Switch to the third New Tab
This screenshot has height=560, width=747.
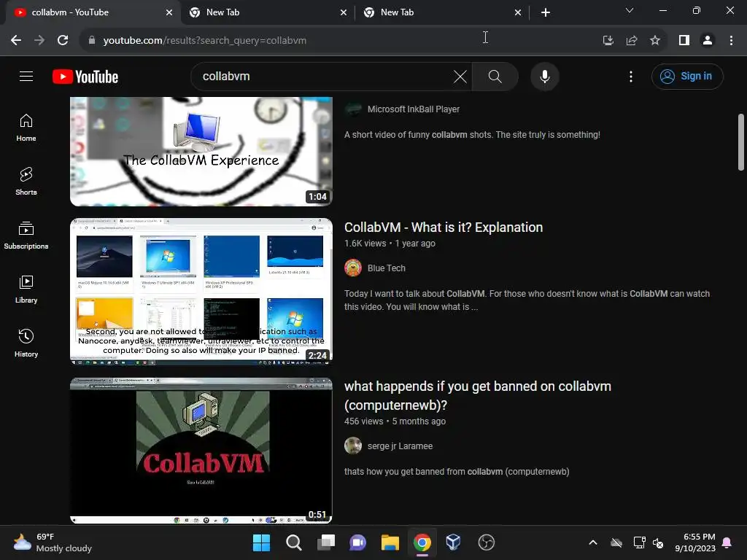441,12
